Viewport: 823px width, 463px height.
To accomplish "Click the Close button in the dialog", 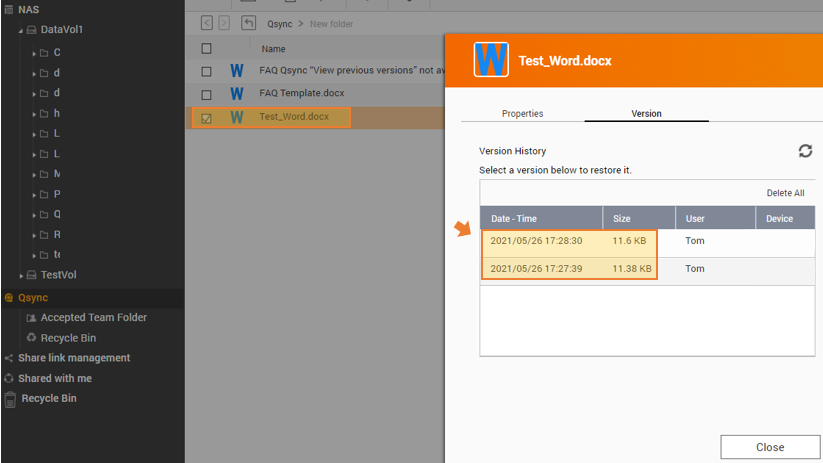I will point(769,447).
